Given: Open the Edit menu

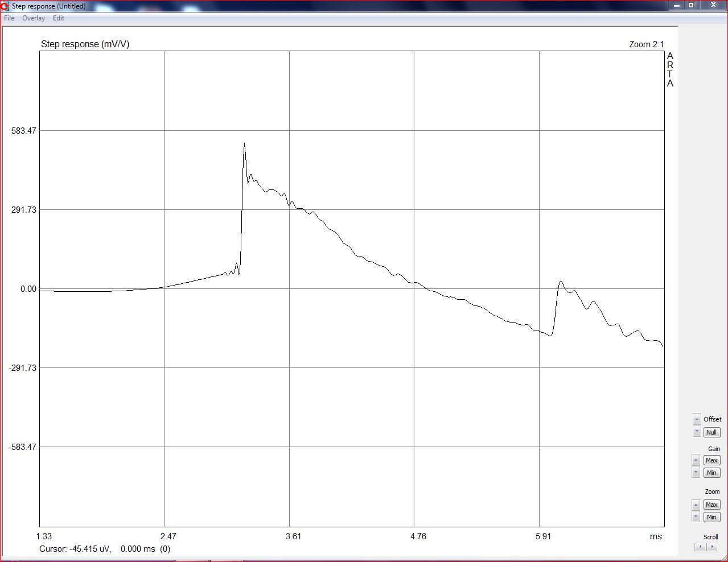Looking at the screenshot, I should [x=59, y=18].
